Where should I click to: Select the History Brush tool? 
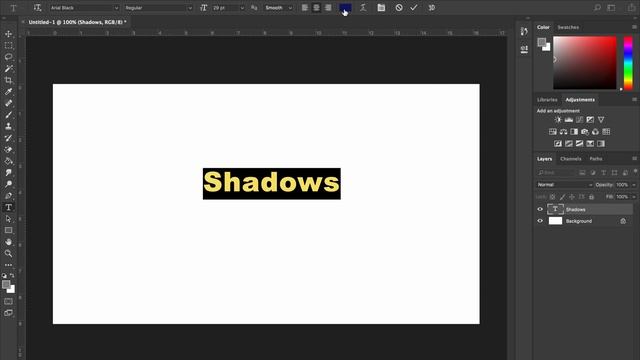(x=9, y=138)
